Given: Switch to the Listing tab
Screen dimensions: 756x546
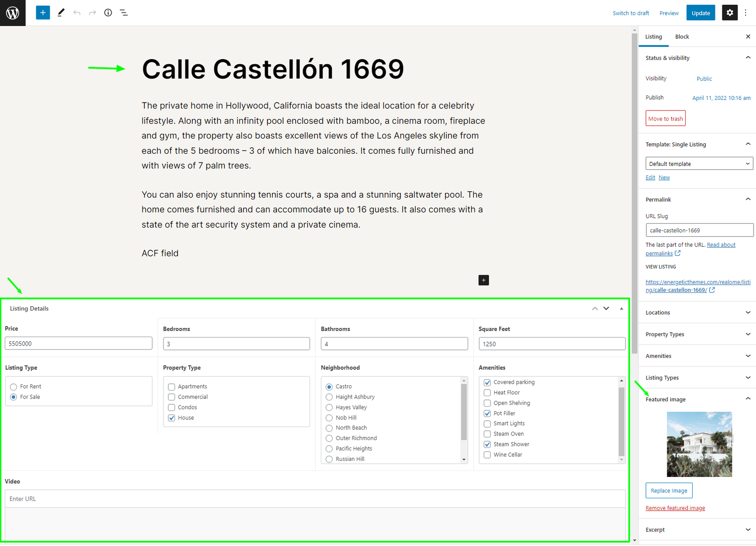Looking at the screenshot, I should tap(653, 37).
